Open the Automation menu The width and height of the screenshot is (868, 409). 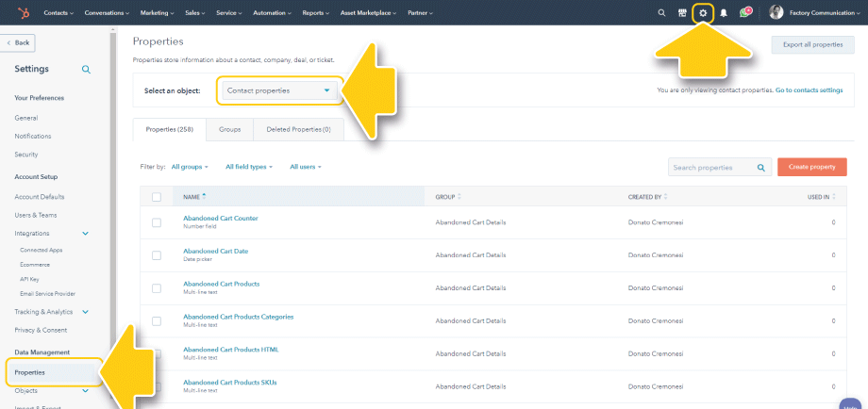click(273, 12)
